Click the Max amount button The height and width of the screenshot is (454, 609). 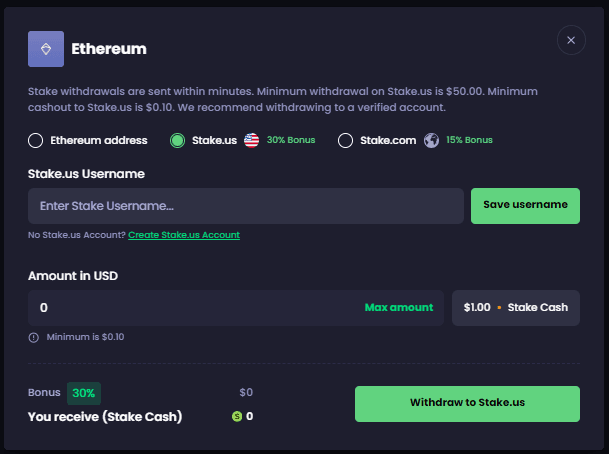point(399,308)
